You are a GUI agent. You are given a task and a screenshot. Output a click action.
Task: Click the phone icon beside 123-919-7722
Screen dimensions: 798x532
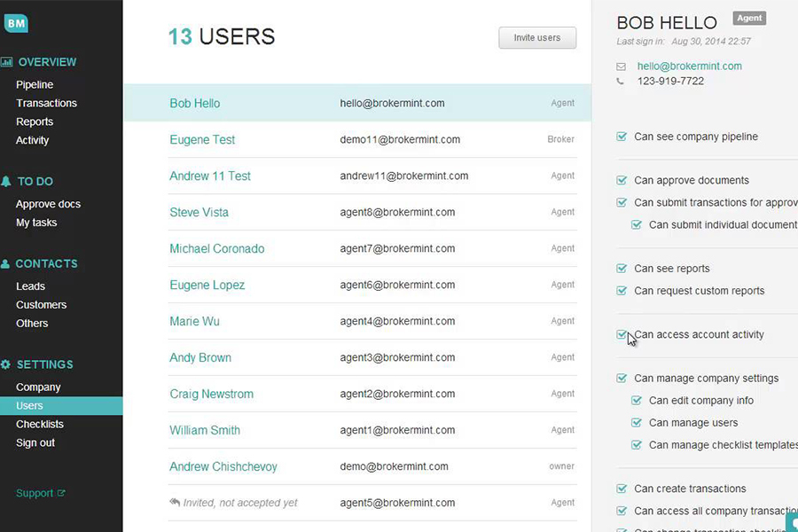coord(621,82)
